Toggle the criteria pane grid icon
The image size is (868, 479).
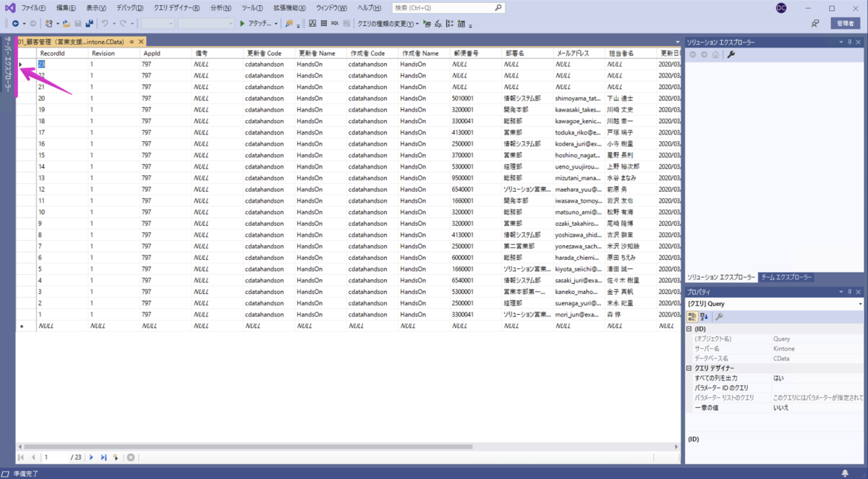(x=323, y=23)
